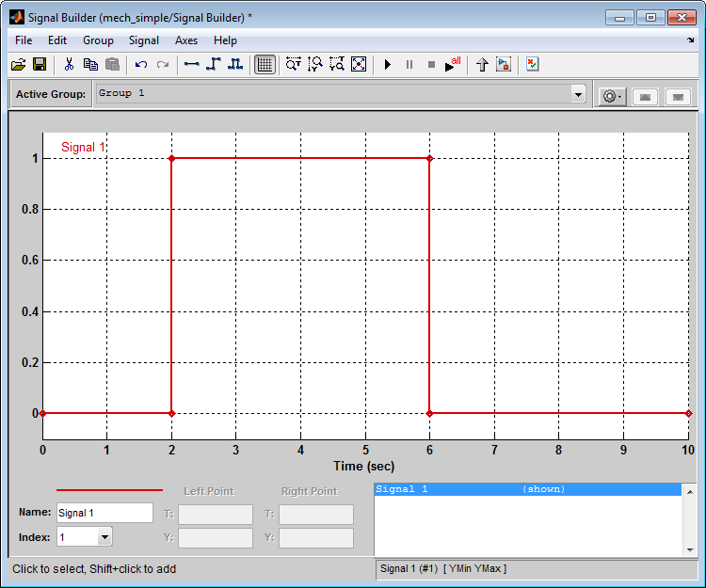The height and width of the screenshot is (588, 706).
Task: Open the gear settings button menu
Action: click(612, 96)
